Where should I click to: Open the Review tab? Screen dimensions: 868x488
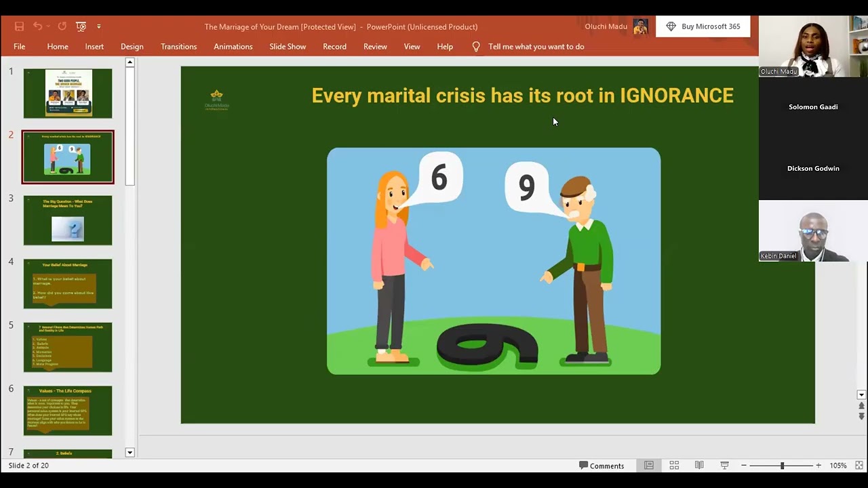pos(375,47)
